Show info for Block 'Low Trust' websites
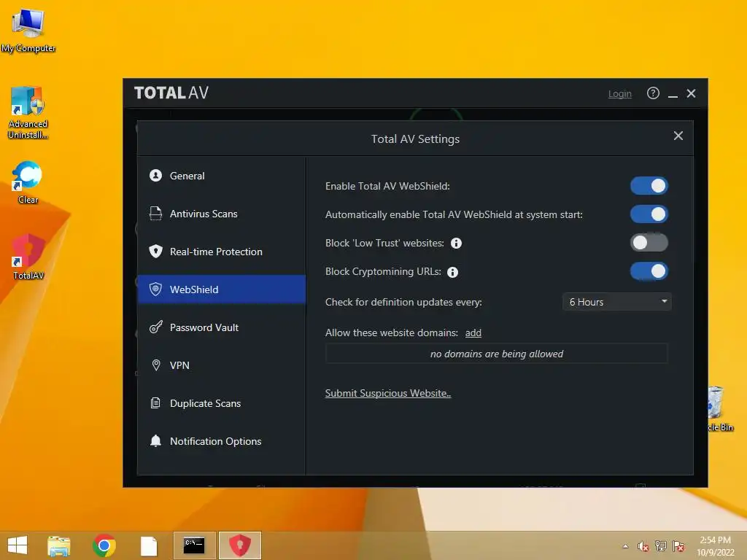The width and height of the screenshot is (747, 560). tap(456, 244)
